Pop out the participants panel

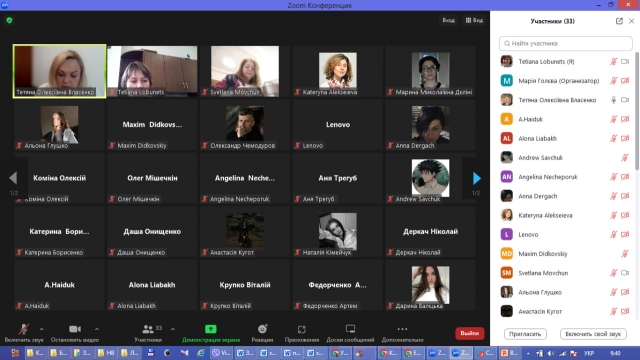619,21
